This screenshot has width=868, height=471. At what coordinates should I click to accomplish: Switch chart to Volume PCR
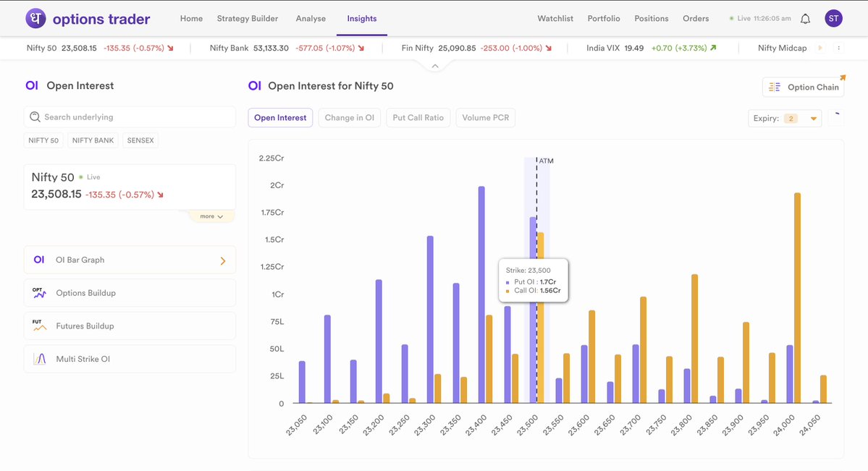[x=486, y=118]
